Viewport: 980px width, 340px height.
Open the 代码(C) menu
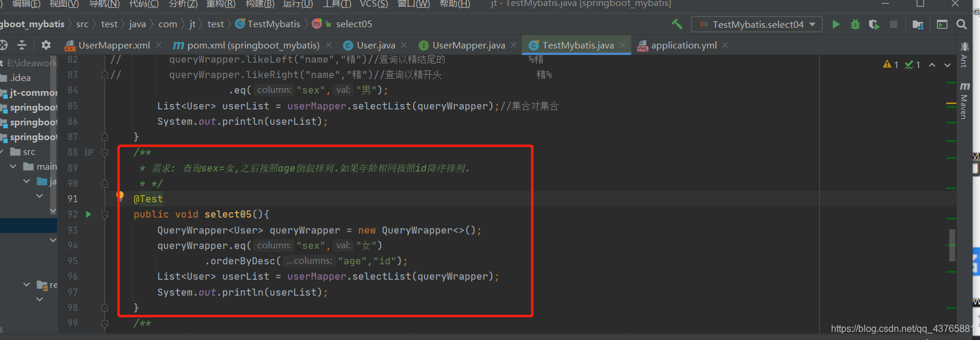click(144, 4)
